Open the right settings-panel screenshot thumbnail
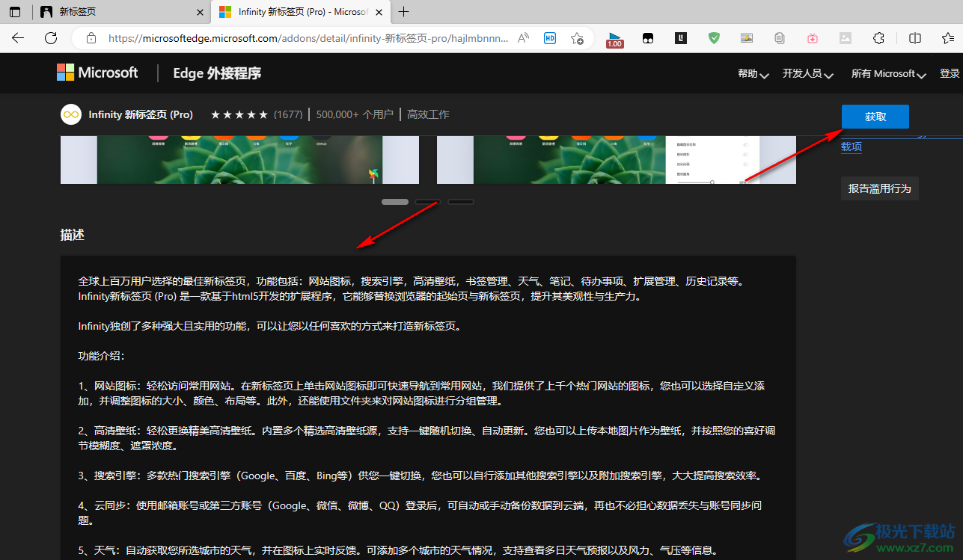Screen dimensions: 963x560 tap(617, 160)
